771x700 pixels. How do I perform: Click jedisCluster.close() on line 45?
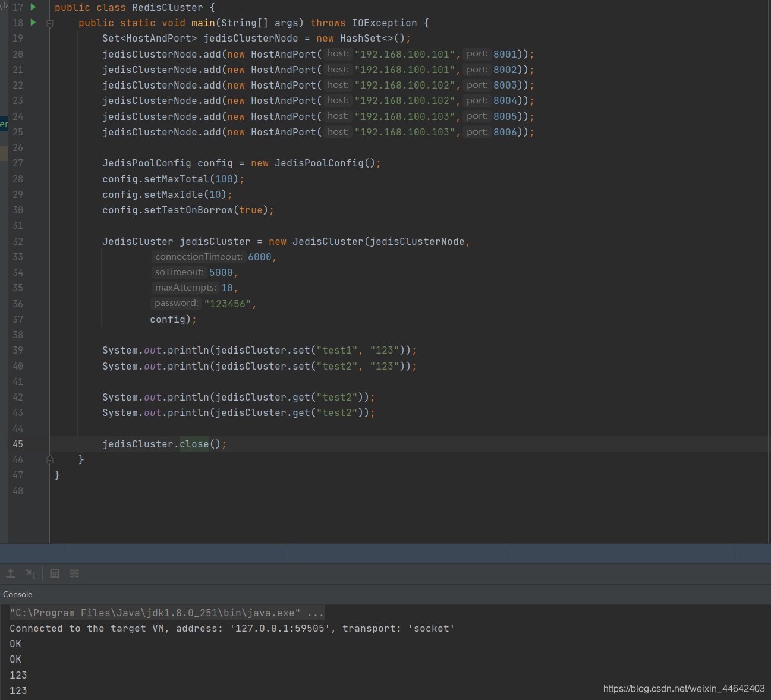[x=161, y=444]
